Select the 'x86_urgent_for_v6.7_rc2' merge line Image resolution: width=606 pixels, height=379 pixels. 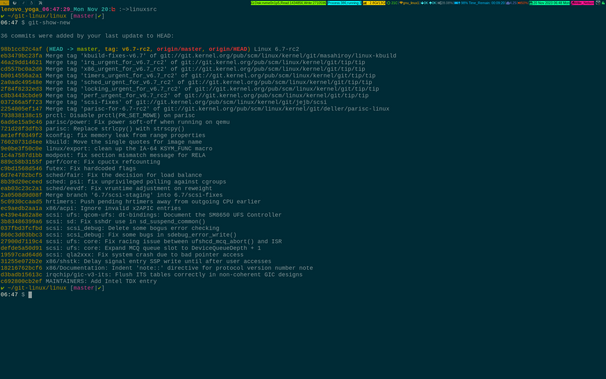click(183, 69)
